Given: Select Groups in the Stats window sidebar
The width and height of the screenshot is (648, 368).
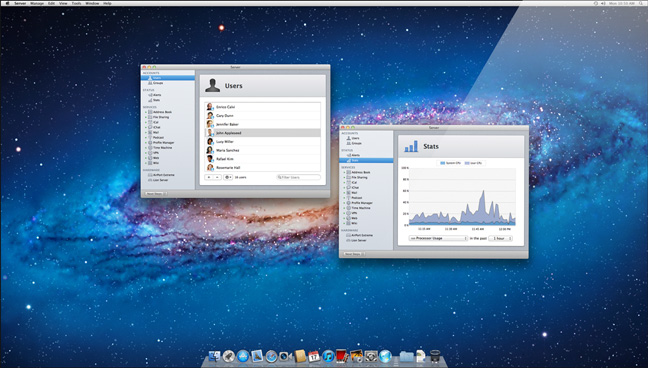Looking at the screenshot, I should pos(356,143).
